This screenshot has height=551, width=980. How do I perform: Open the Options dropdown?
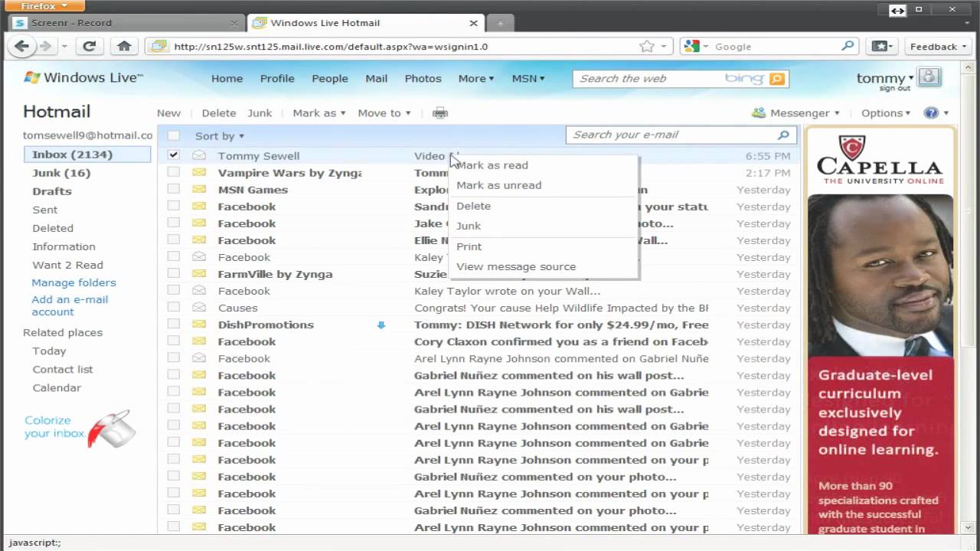886,112
